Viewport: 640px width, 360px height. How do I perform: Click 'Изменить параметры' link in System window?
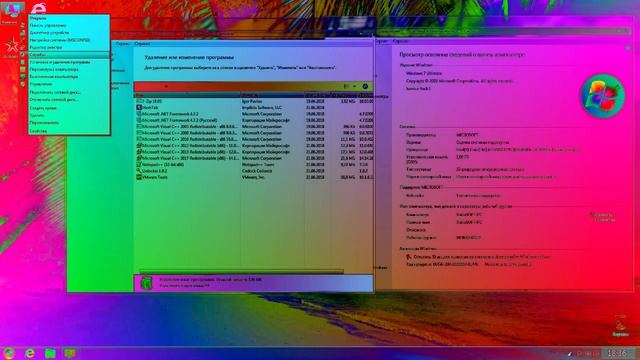[602, 217]
